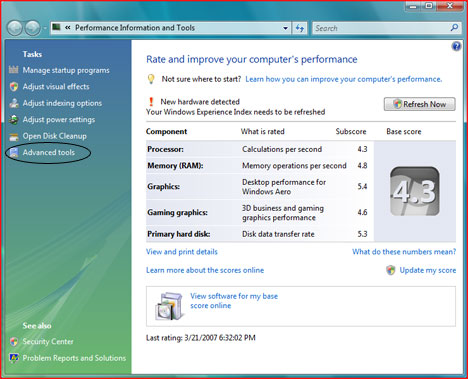Click the refresh arrows beside address bar
This screenshot has width=468, height=379.
coord(300,28)
